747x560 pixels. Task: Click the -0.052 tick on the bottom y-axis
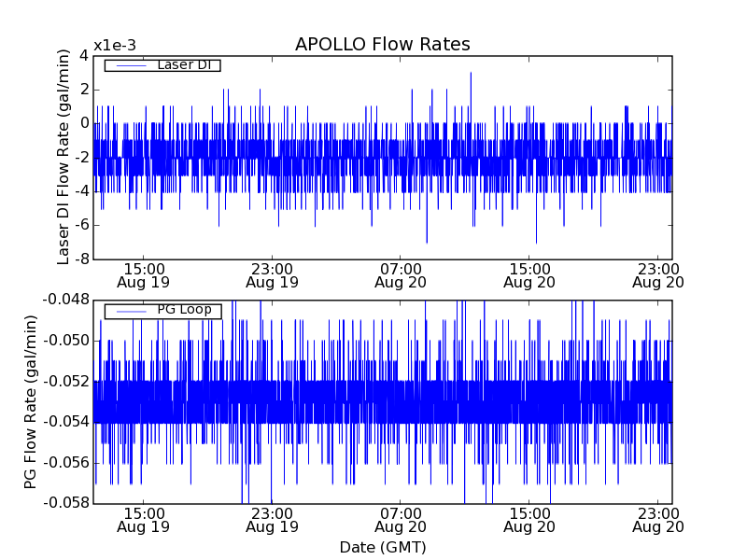click(x=64, y=381)
